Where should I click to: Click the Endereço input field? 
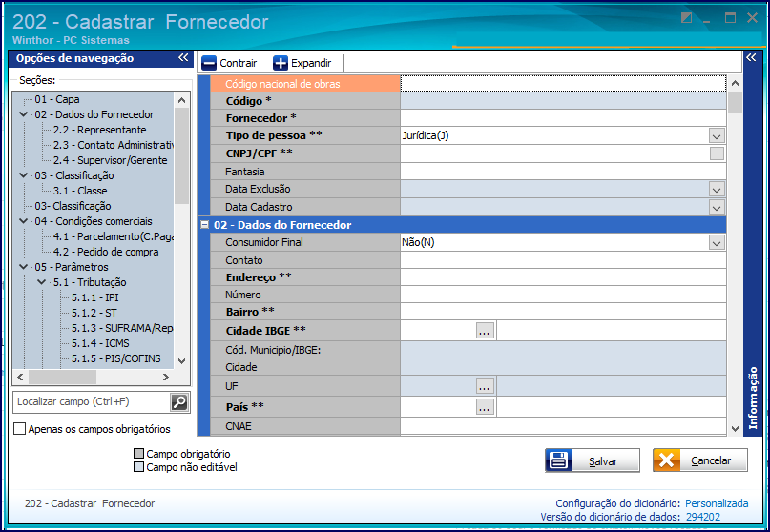(563, 277)
